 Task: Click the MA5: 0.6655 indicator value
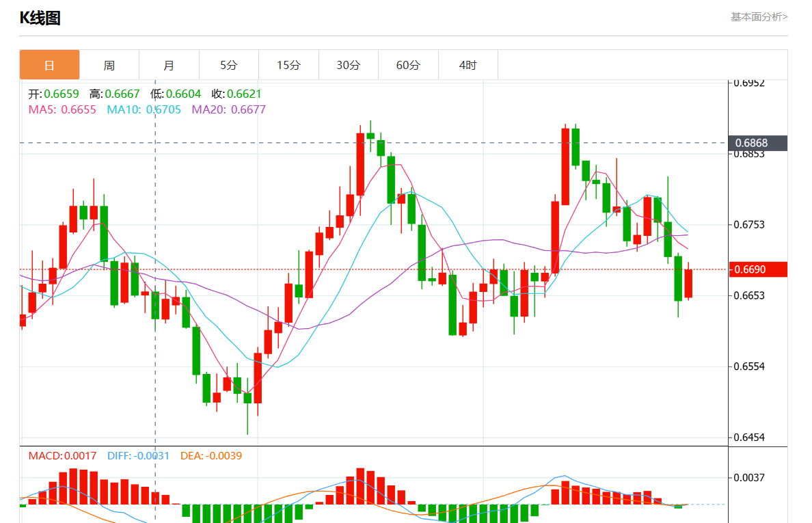point(62,110)
